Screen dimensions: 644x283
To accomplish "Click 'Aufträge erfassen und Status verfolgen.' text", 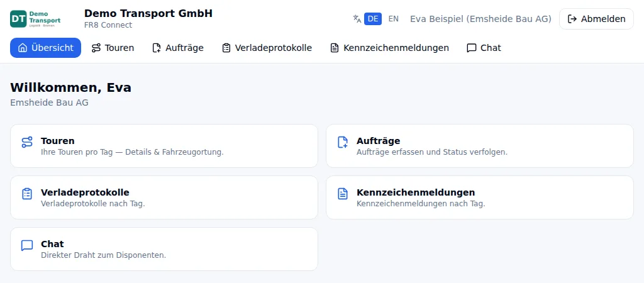I will coord(432,152).
